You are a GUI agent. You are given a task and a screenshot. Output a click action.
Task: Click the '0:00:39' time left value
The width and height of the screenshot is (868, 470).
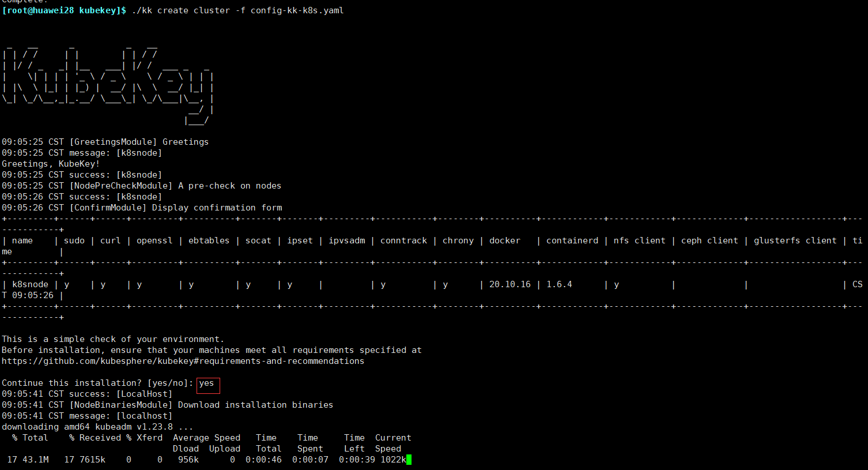357,460
